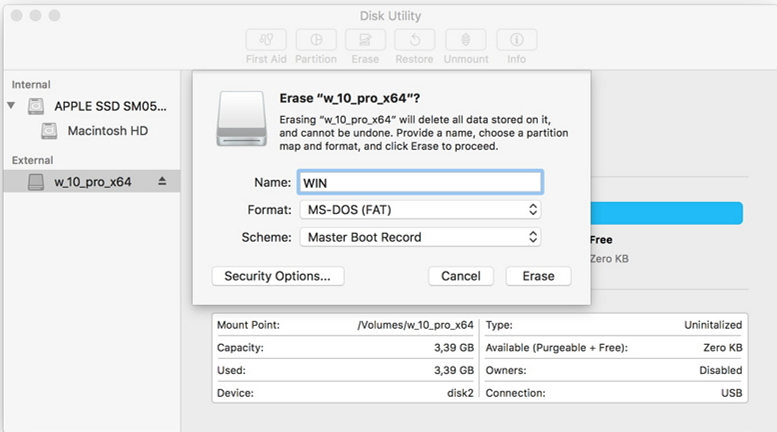Click the Restore toolbar icon
Viewport: 777px width, 432px height.
click(x=415, y=40)
